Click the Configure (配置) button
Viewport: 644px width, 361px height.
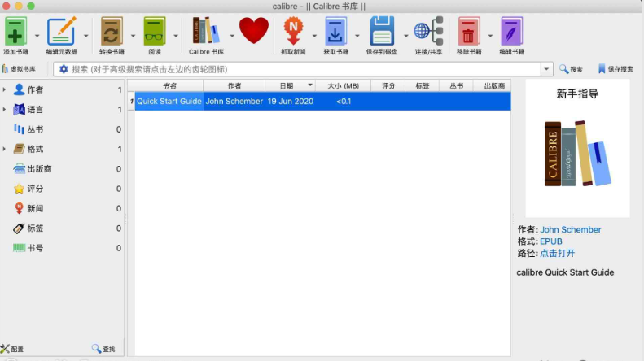pos(12,349)
